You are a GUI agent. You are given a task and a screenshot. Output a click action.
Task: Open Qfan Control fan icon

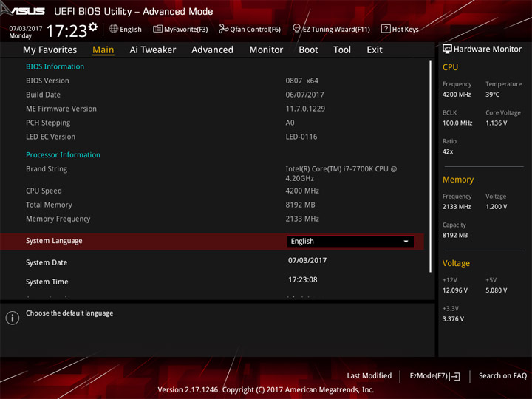[x=223, y=29]
